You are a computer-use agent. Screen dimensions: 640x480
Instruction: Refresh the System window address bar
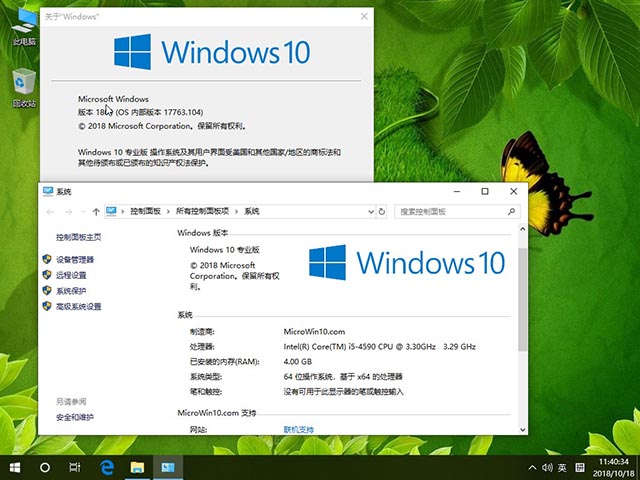click(382, 211)
